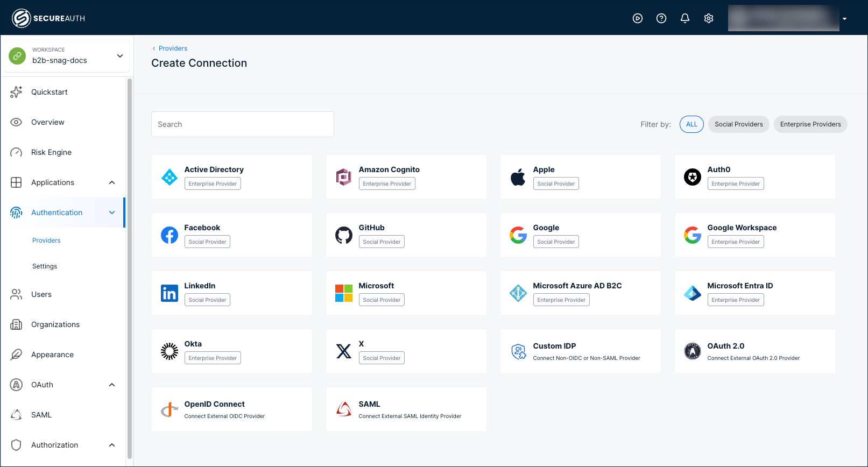Click the Organizations building icon
Viewport: 868px width, 467px height.
point(16,324)
